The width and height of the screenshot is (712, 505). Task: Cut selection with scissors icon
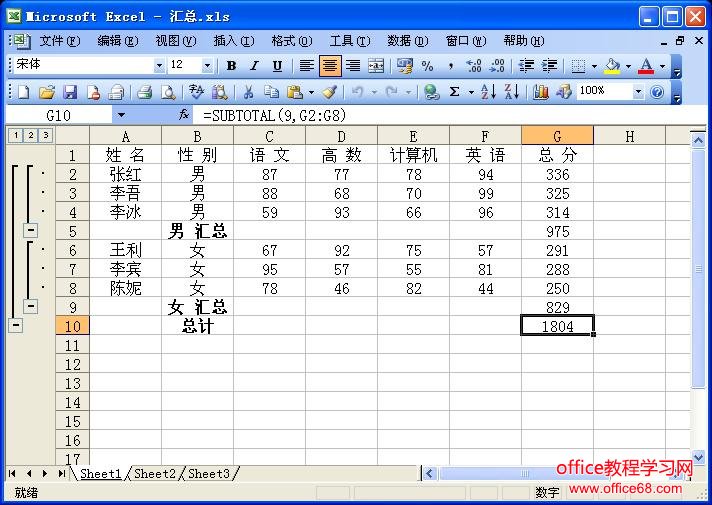(x=248, y=92)
